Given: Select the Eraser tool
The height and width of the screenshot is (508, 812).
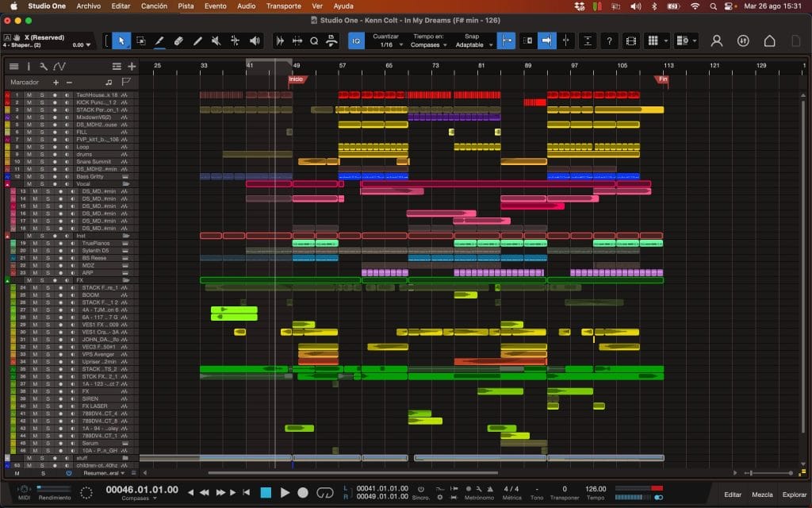Looking at the screenshot, I should (x=178, y=40).
